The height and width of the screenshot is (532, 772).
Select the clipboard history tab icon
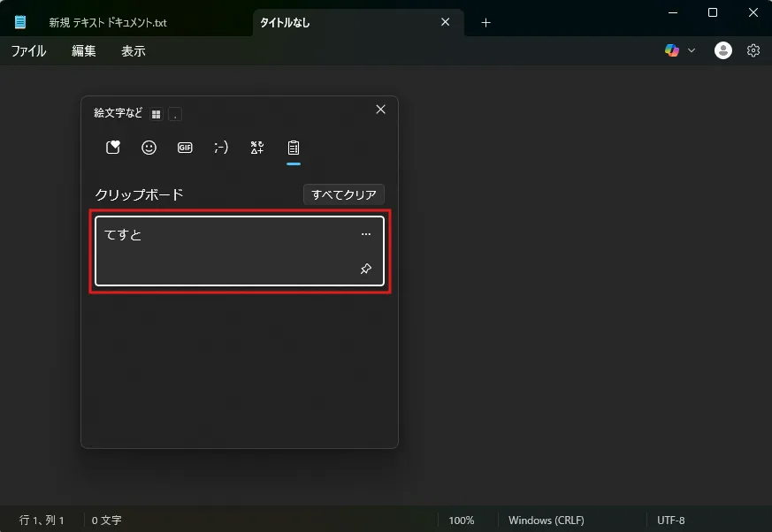point(294,148)
